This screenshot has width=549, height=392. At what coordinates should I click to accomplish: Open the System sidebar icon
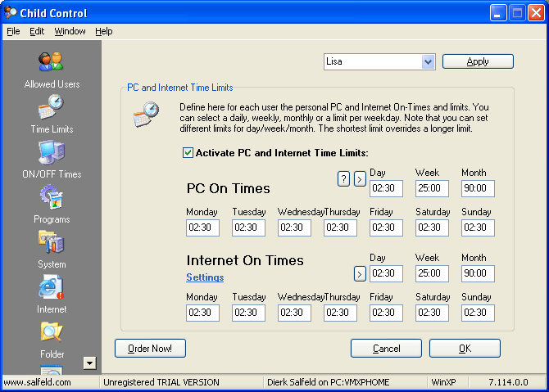(51, 242)
